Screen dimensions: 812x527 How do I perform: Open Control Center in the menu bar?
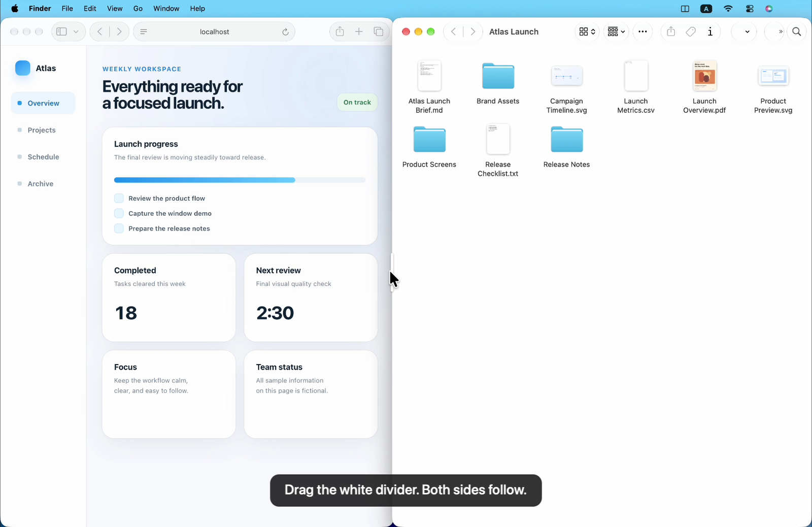click(x=750, y=9)
